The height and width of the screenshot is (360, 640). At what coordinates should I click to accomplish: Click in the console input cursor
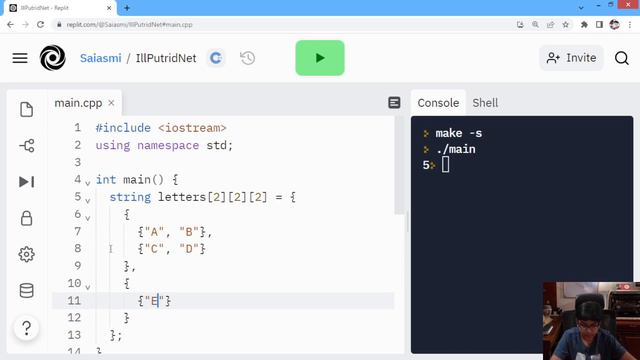[x=445, y=165]
